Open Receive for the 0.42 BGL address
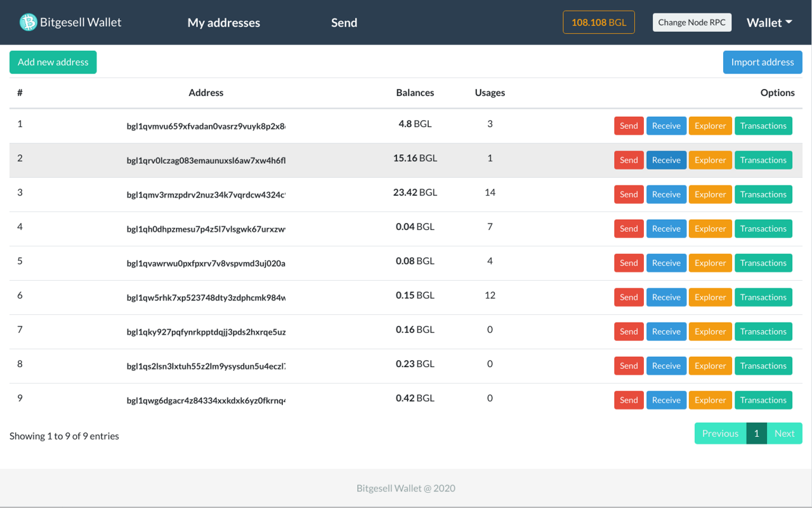 point(666,400)
